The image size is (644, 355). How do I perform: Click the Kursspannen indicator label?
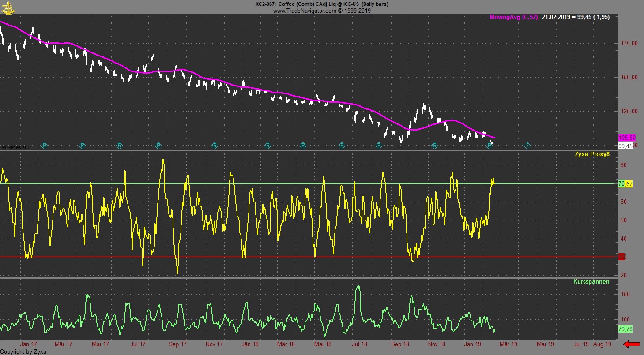click(591, 281)
